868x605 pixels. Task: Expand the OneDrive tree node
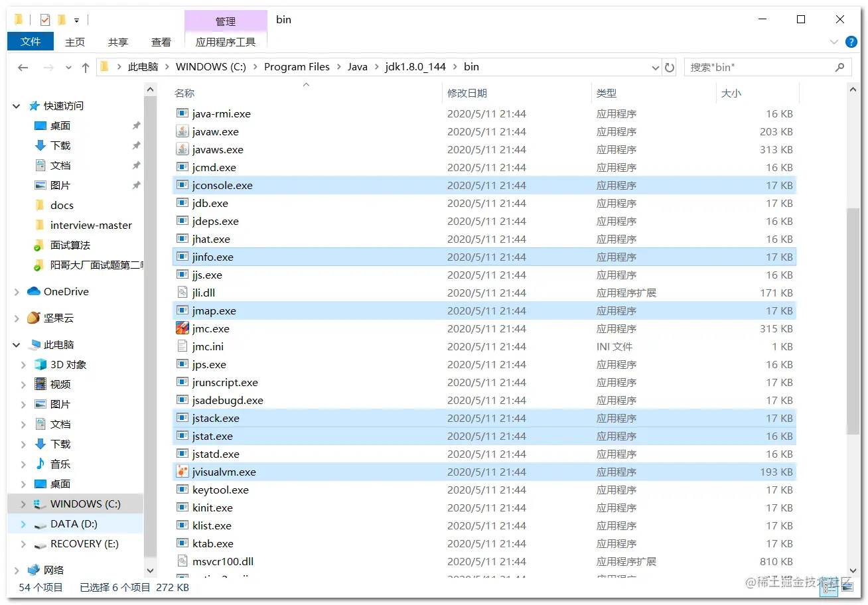coord(17,292)
